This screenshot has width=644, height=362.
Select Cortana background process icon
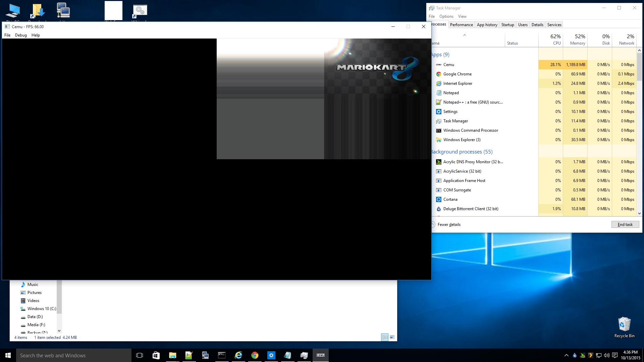439,199
